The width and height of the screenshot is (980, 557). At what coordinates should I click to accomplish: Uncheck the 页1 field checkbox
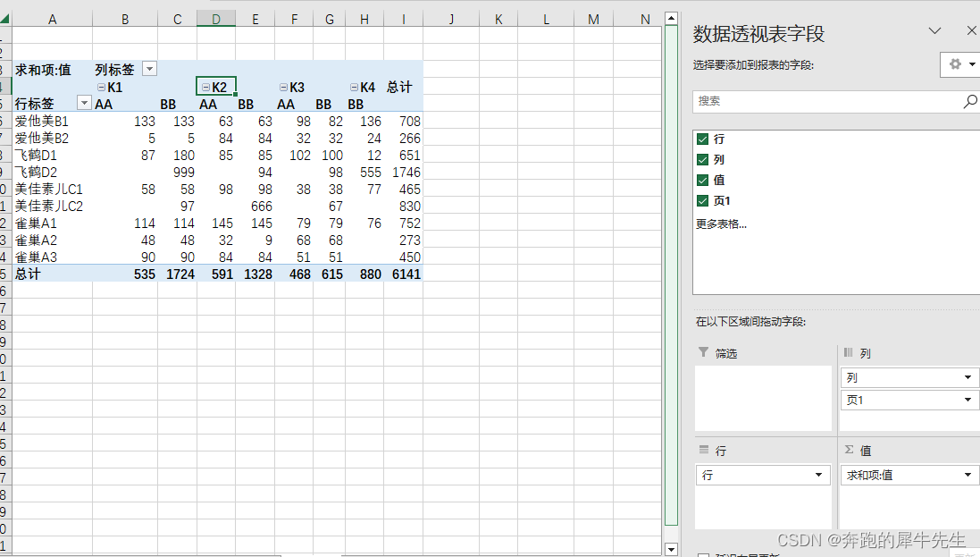click(702, 201)
